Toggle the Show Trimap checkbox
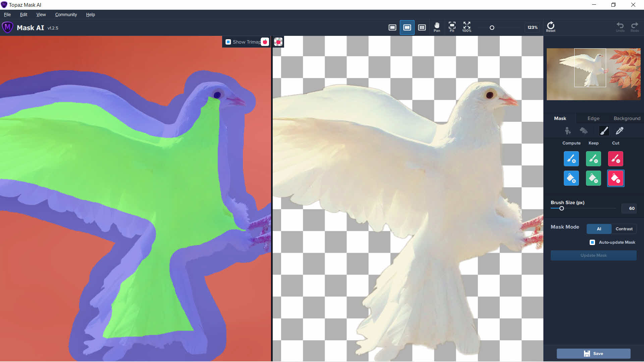This screenshot has width=644, height=362. (x=228, y=42)
